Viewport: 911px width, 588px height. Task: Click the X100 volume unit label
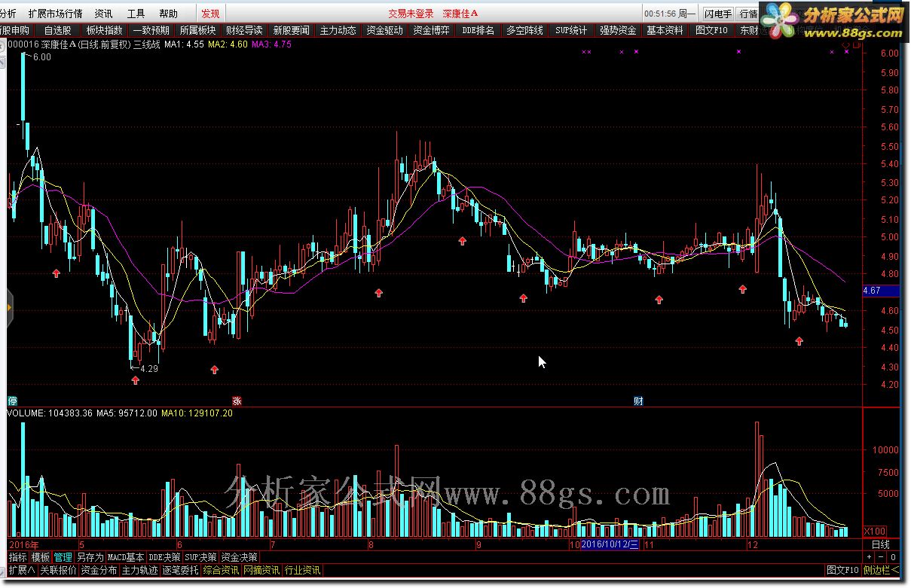(x=875, y=531)
